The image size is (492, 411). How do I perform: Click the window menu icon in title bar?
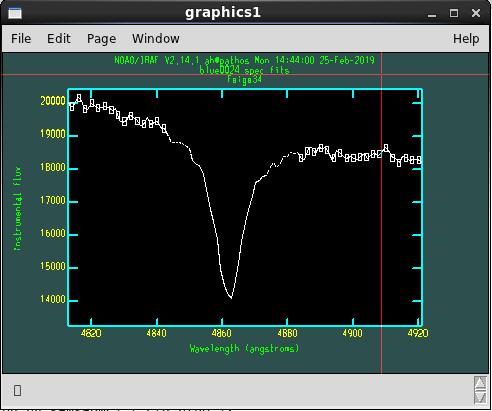click(x=15, y=13)
